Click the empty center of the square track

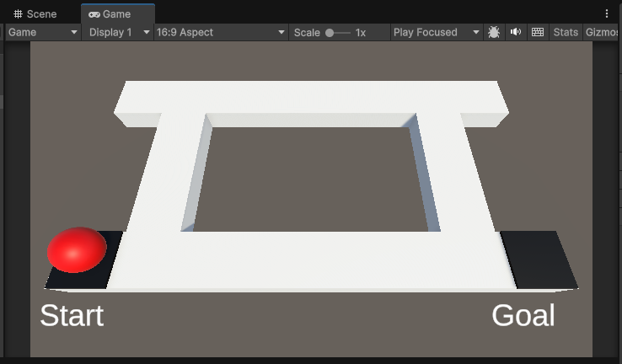(308, 177)
